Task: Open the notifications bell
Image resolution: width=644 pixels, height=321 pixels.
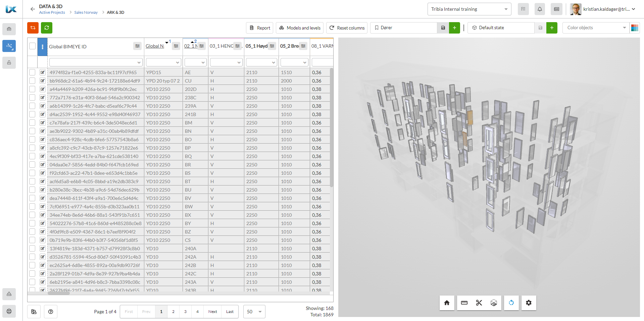Action: click(540, 9)
